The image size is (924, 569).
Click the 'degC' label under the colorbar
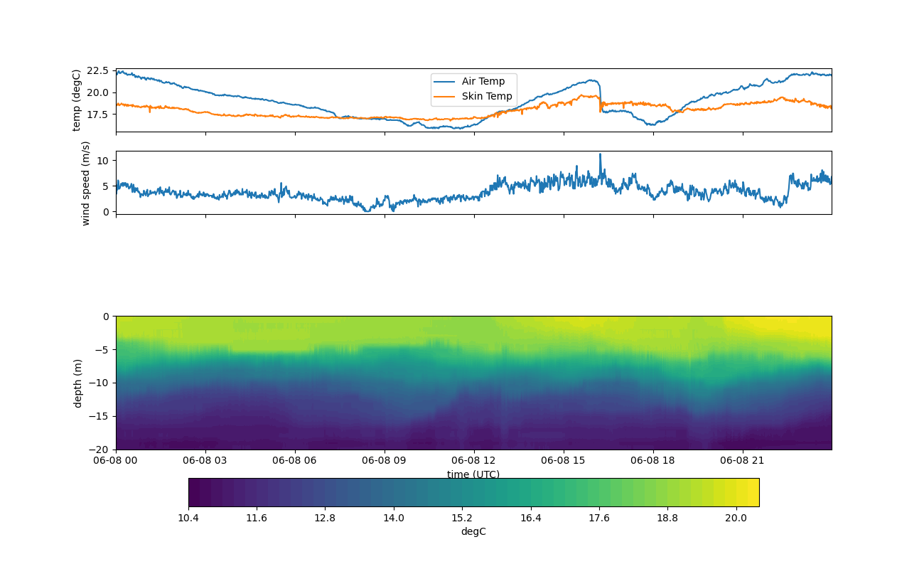473,531
